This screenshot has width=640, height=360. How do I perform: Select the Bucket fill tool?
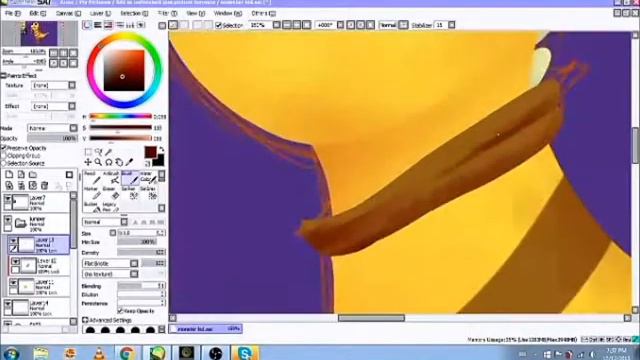coord(92,207)
